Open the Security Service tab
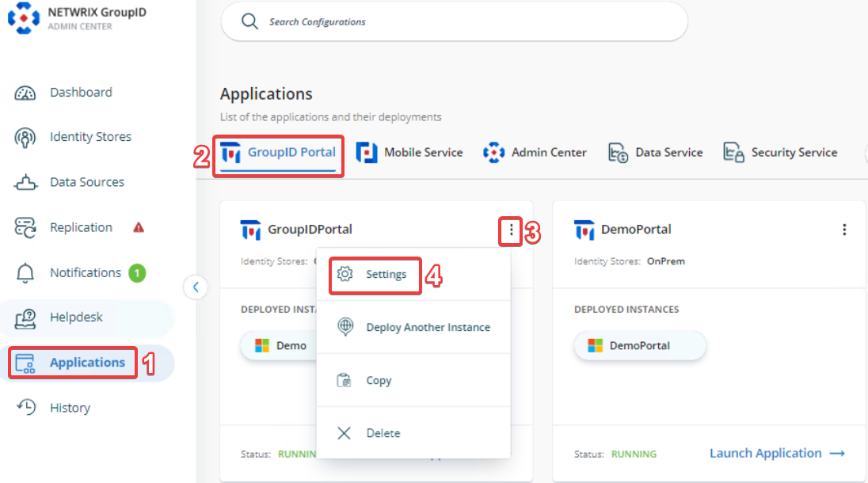868x483 pixels. pos(780,153)
